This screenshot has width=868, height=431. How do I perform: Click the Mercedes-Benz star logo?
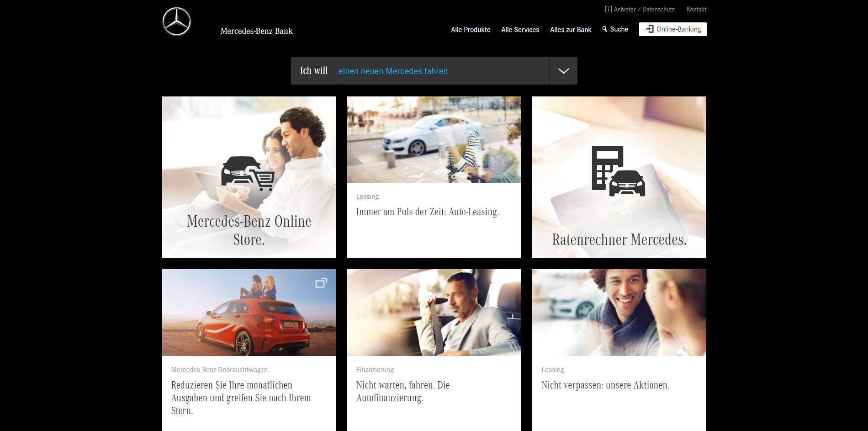(177, 21)
